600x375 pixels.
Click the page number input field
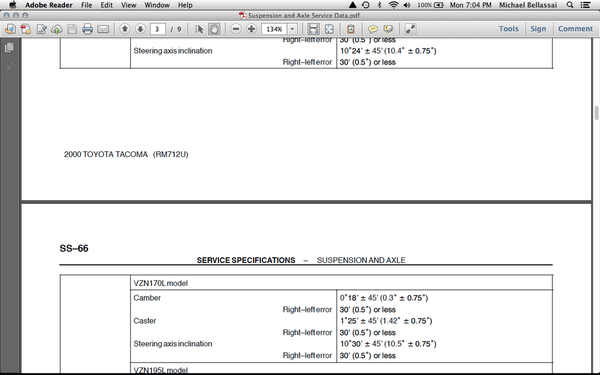(x=157, y=29)
